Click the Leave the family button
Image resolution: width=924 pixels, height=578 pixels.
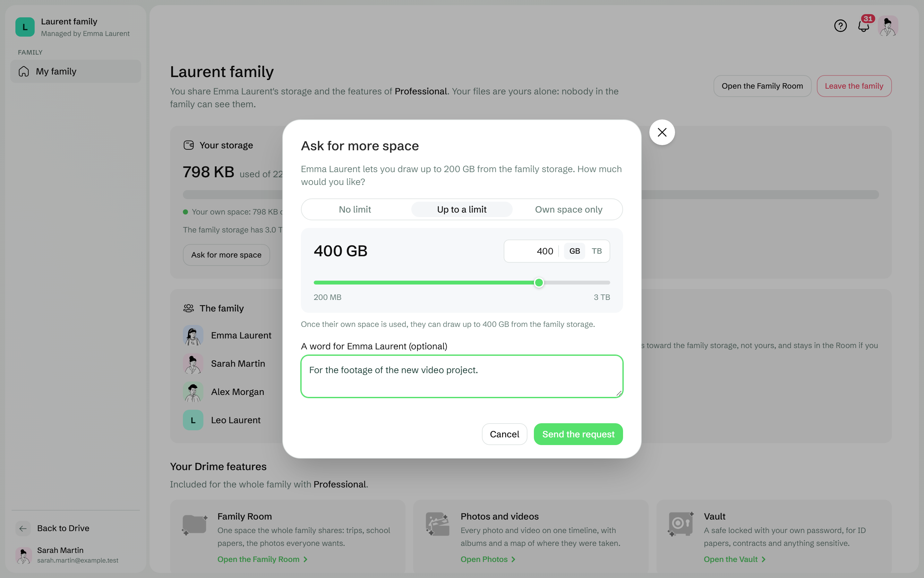[x=854, y=86]
